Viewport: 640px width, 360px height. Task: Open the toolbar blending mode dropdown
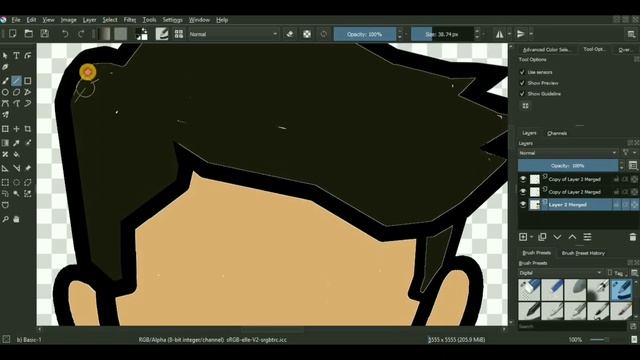[x=233, y=34]
